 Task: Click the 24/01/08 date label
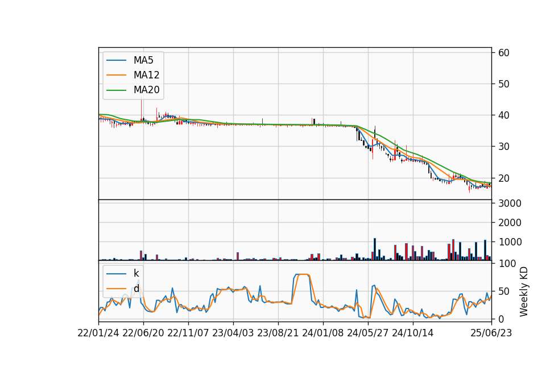(323, 333)
